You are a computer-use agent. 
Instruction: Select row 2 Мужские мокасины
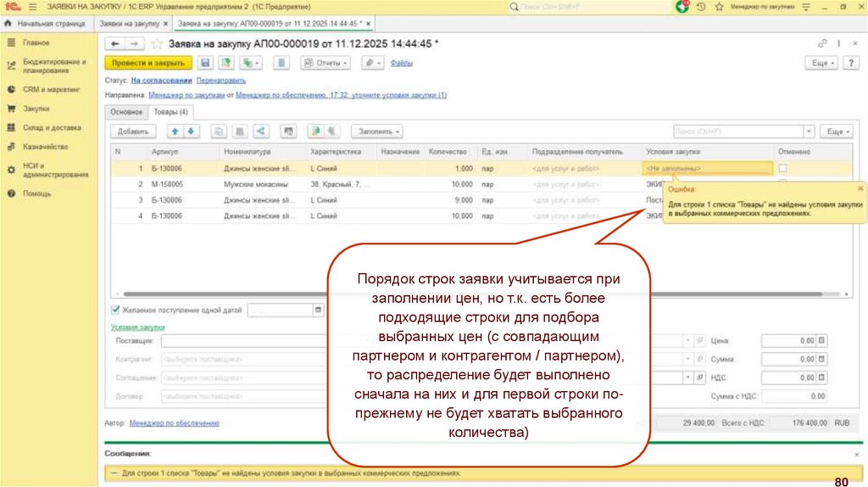(481, 184)
